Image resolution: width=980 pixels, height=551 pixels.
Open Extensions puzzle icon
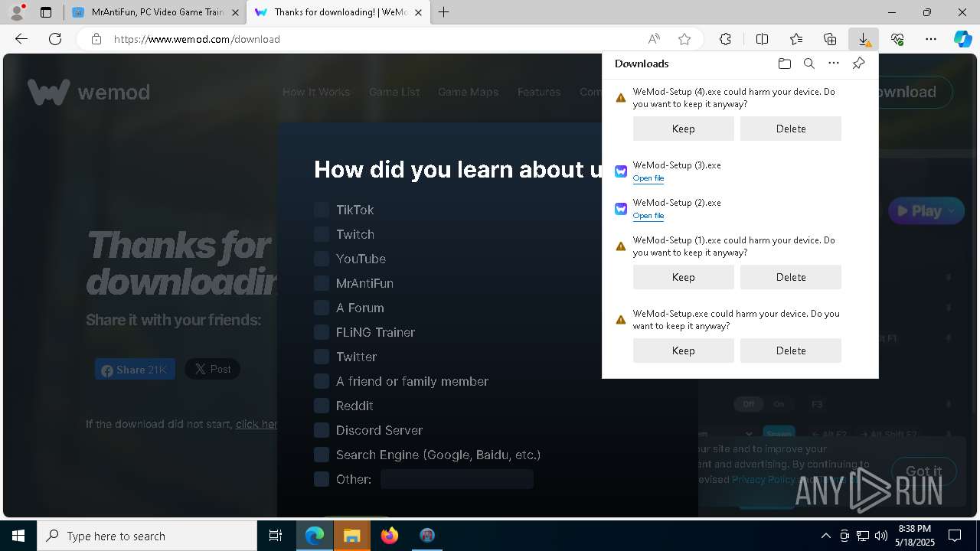(x=725, y=39)
